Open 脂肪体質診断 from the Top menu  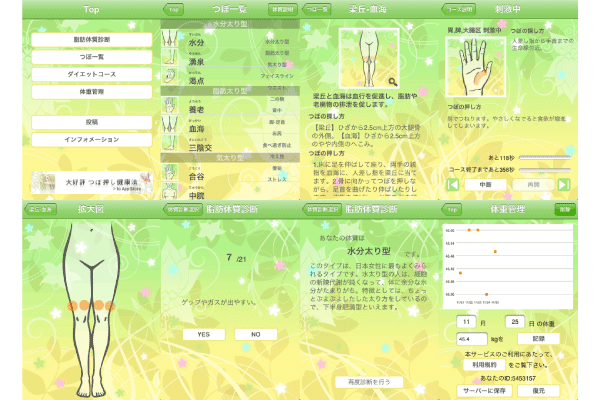pos(78,41)
